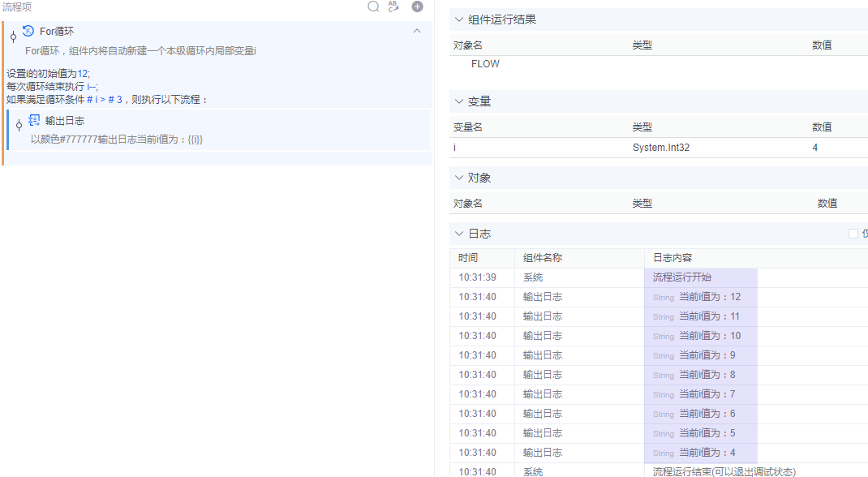Collapse the 日志 section

click(x=458, y=233)
